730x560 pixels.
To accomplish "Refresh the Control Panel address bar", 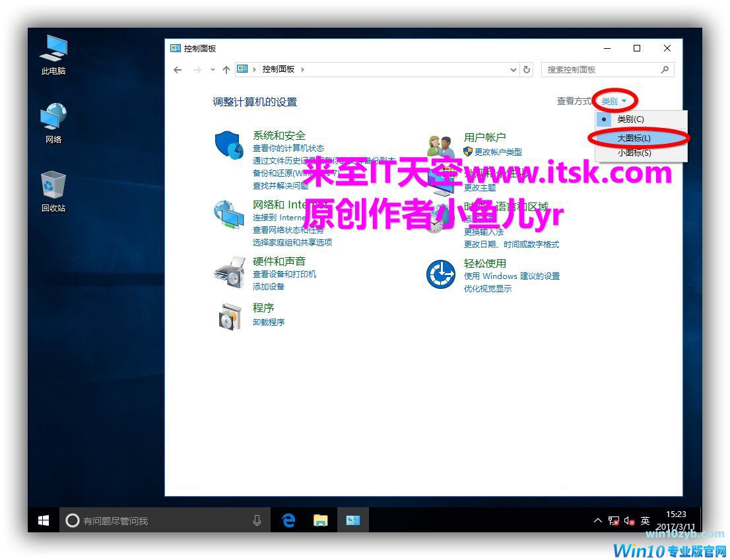I will [x=527, y=70].
